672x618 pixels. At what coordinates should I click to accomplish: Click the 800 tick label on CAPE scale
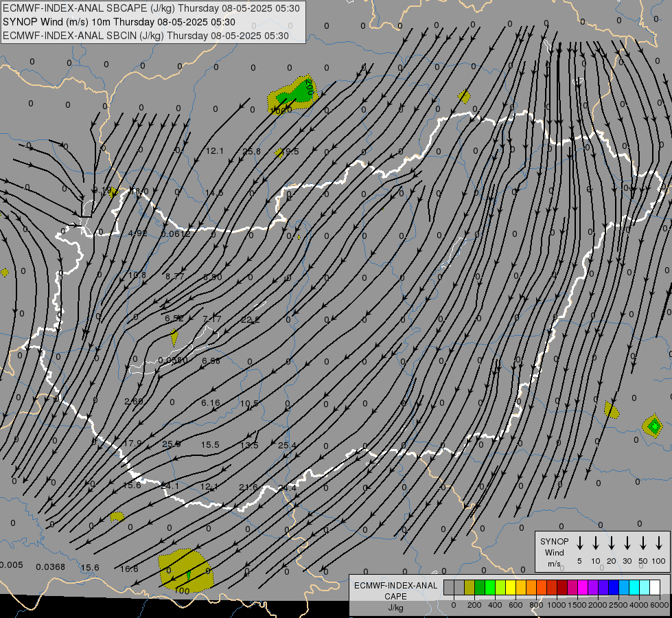[x=536, y=605]
